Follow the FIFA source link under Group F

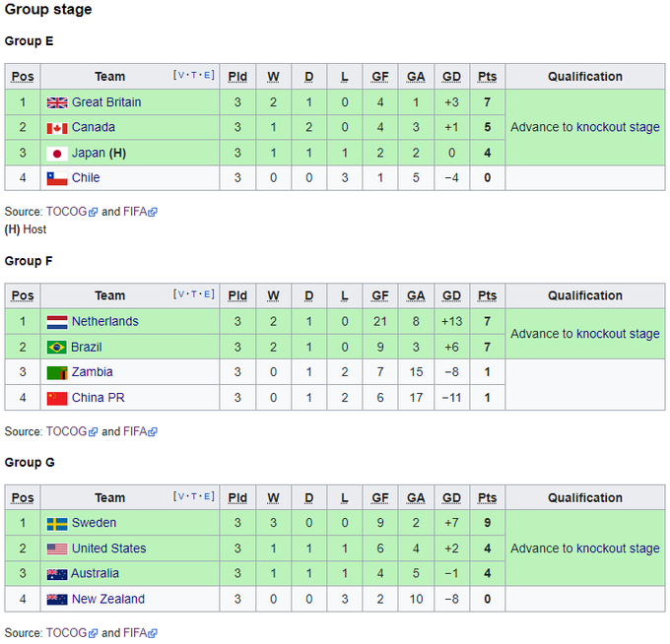(x=136, y=431)
